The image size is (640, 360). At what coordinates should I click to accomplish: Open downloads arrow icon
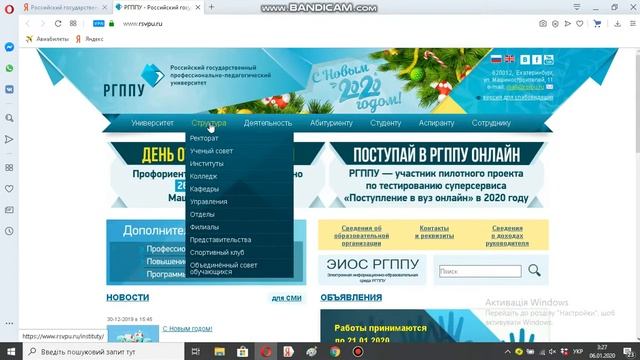[x=618, y=24]
